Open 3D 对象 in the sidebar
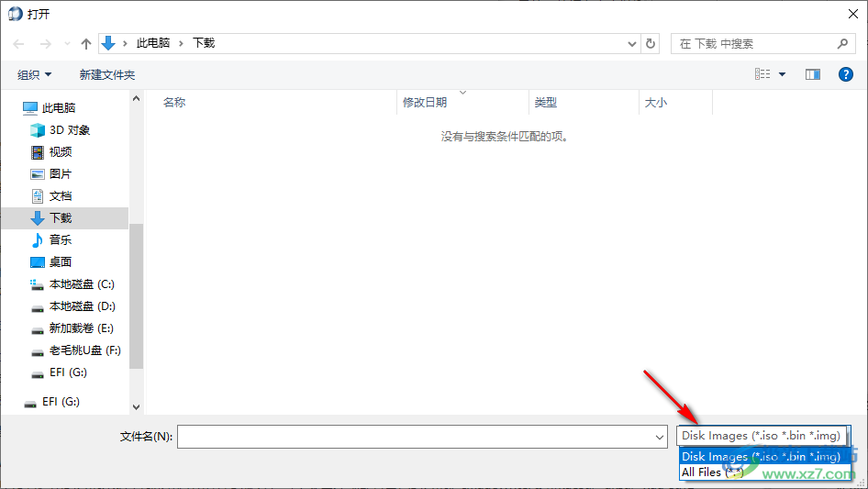868x489 pixels. point(70,130)
